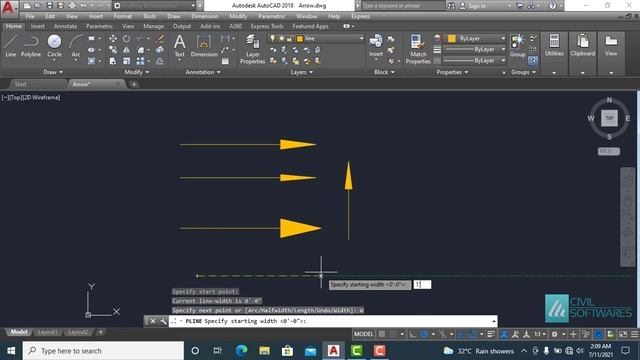Click the yellow current layer color swatch
This screenshot has width=640, height=360.
click(300, 39)
